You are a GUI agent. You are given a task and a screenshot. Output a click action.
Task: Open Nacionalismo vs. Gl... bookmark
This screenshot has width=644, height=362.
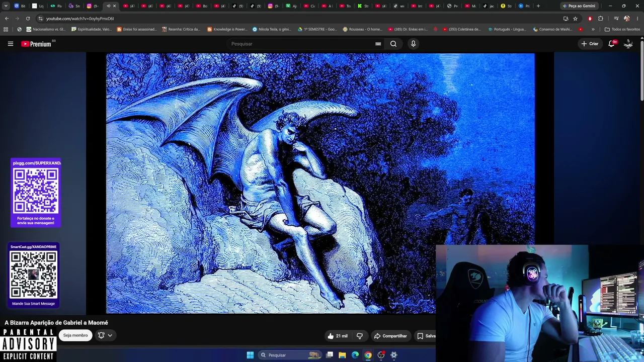pos(46,29)
